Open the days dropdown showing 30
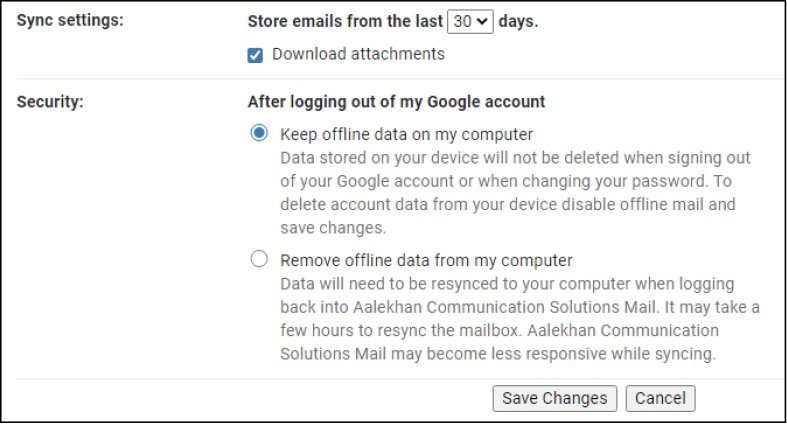Viewport: 787px width, 424px height. [x=470, y=21]
